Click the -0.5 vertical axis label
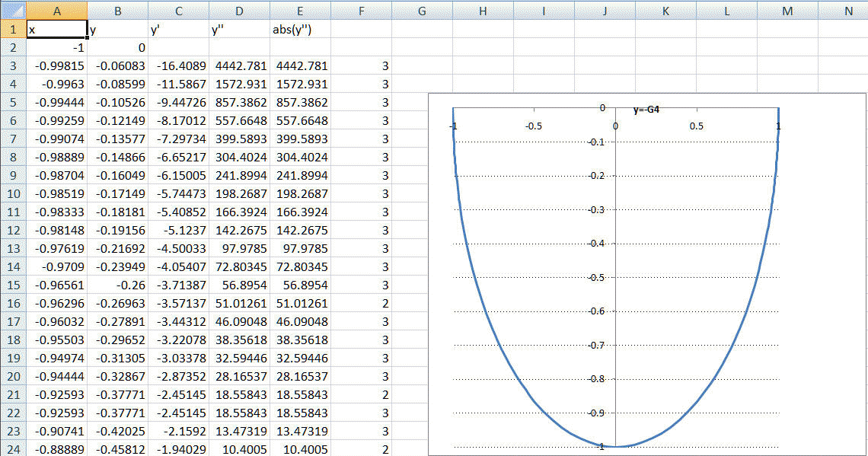Screen dimensions: 868x456 [596, 277]
